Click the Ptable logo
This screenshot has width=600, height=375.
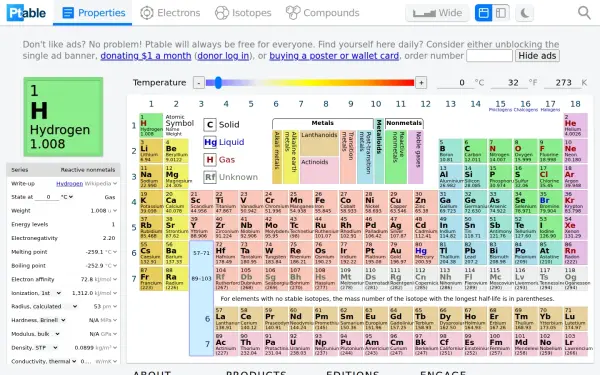(26, 13)
